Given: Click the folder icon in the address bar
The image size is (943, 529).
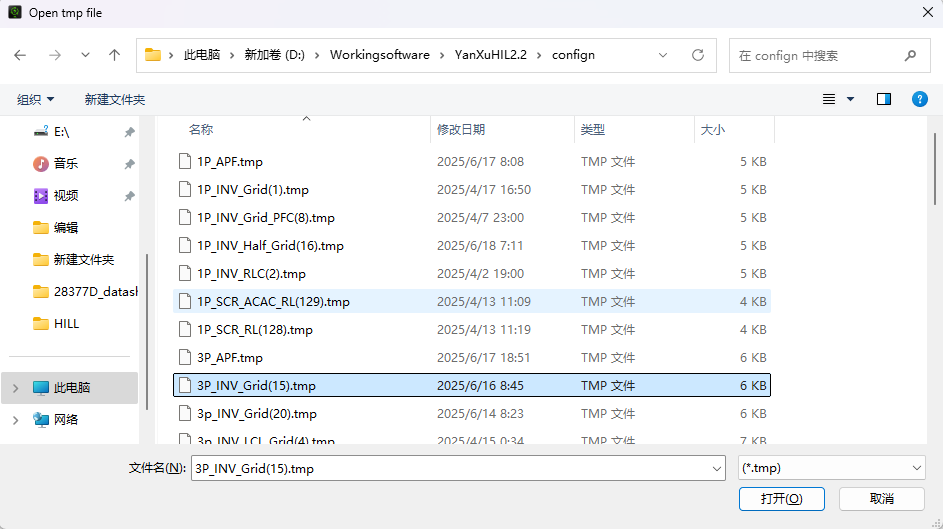Looking at the screenshot, I should pos(153,55).
